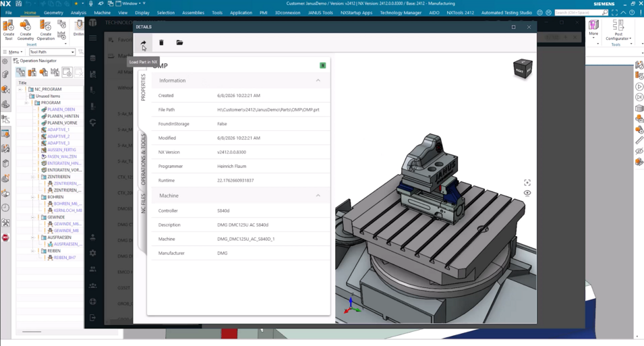Screen dimensions: 644x346
Task: Toggle the eye visibility icon in 3D preview
Action: coord(527,193)
